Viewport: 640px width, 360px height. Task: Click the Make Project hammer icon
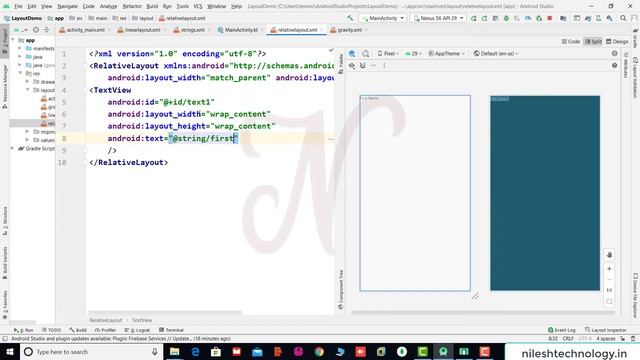[350, 18]
